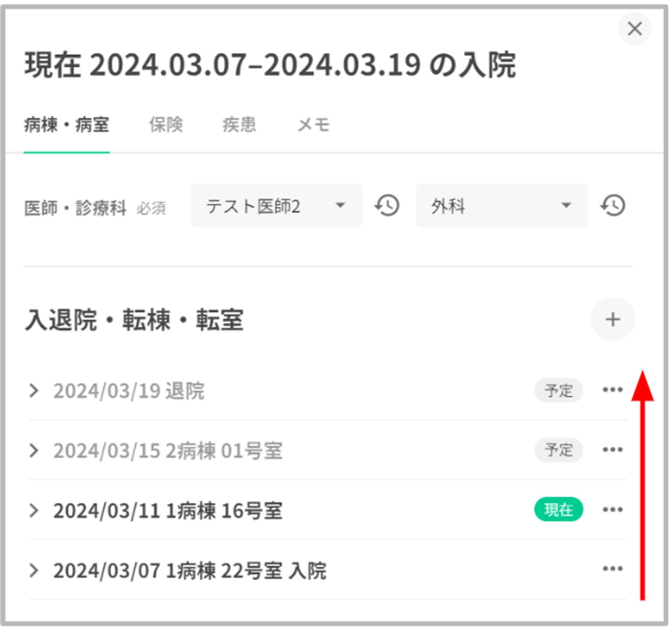The image size is (672, 628).
Task: Click the history icon next to 外科
Action: point(613,206)
